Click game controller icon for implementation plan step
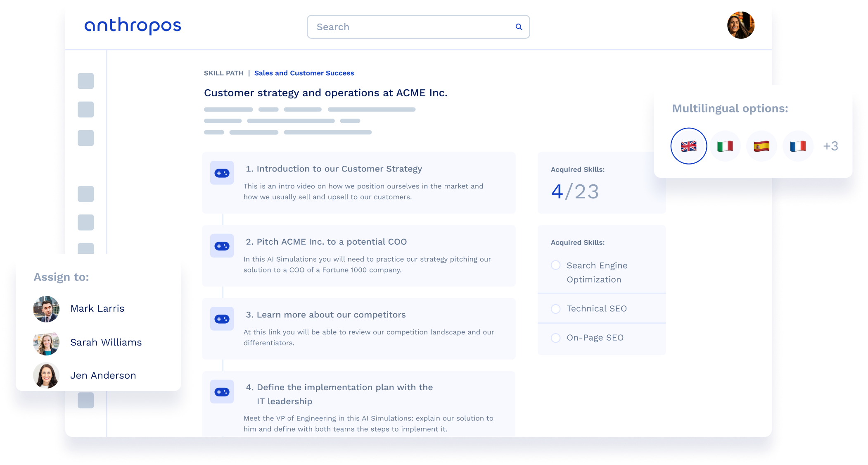868x465 pixels. pos(222,391)
